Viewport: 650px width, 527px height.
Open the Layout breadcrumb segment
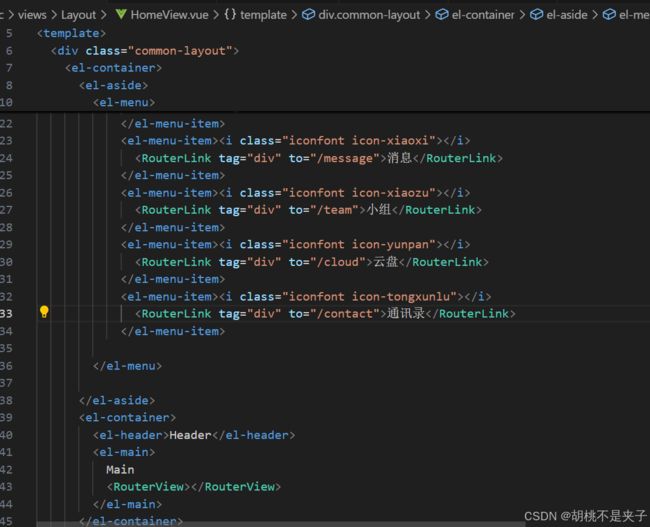pyautogui.click(x=78, y=15)
